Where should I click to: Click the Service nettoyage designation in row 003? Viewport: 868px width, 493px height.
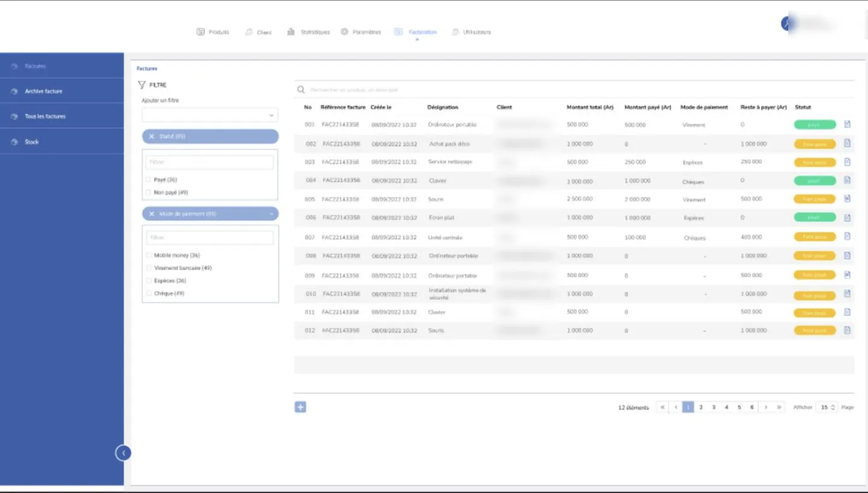coord(450,162)
